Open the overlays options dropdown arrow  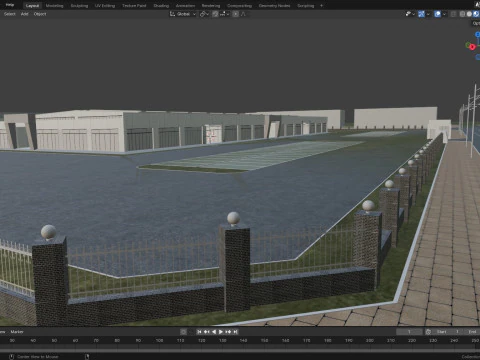click(x=444, y=14)
